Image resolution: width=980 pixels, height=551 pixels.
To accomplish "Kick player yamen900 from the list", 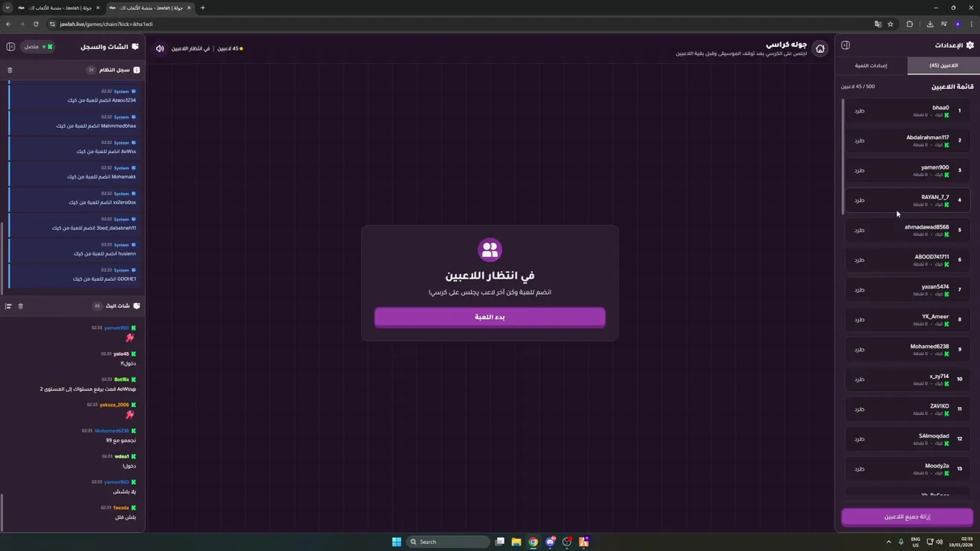I will [859, 171].
